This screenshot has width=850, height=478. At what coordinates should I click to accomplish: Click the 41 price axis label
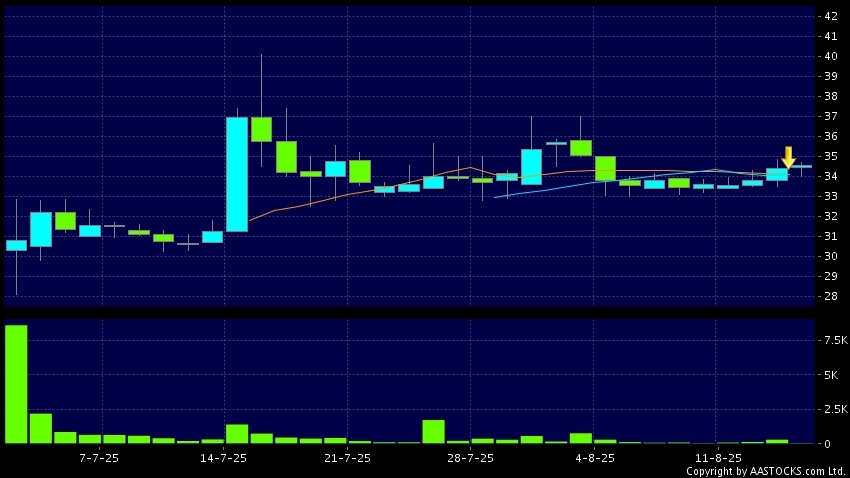[831, 36]
